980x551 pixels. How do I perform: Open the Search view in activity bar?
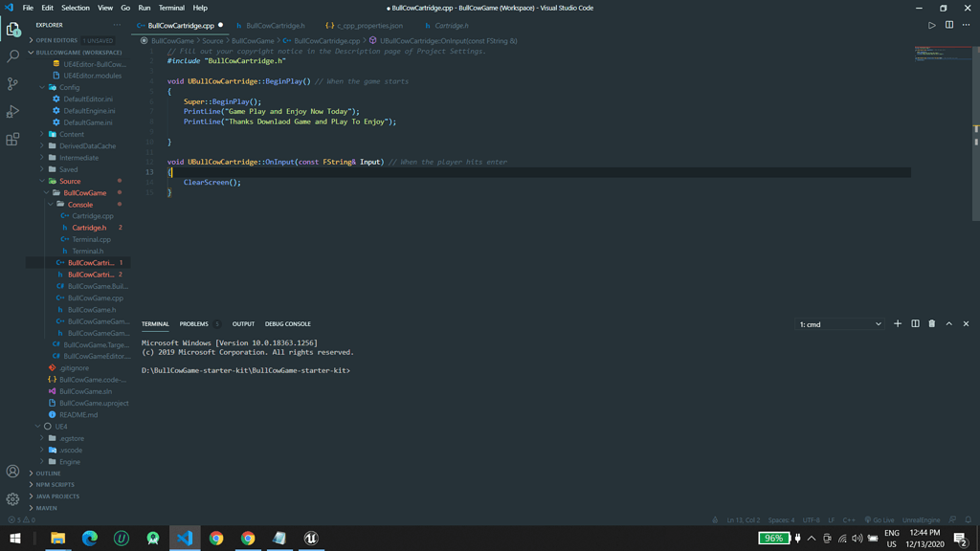click(12, 56)
